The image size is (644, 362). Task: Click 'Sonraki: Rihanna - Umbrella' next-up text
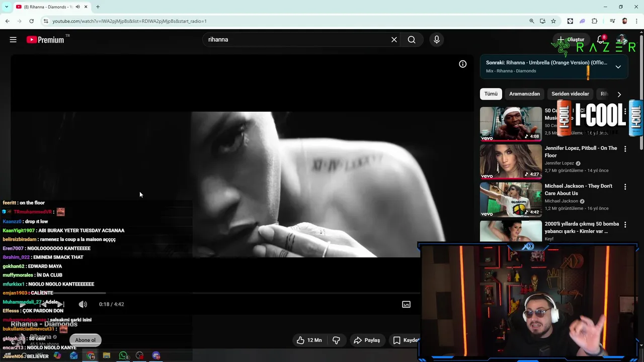coord(546,63)
